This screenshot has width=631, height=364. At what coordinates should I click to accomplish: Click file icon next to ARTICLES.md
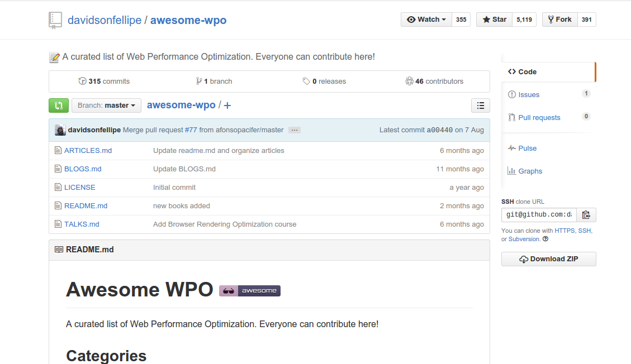click(58, 151)
